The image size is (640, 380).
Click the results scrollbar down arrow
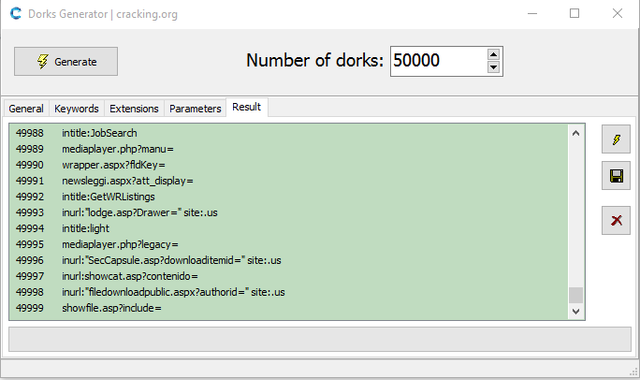pyautogui.click(x=576, y=311)
